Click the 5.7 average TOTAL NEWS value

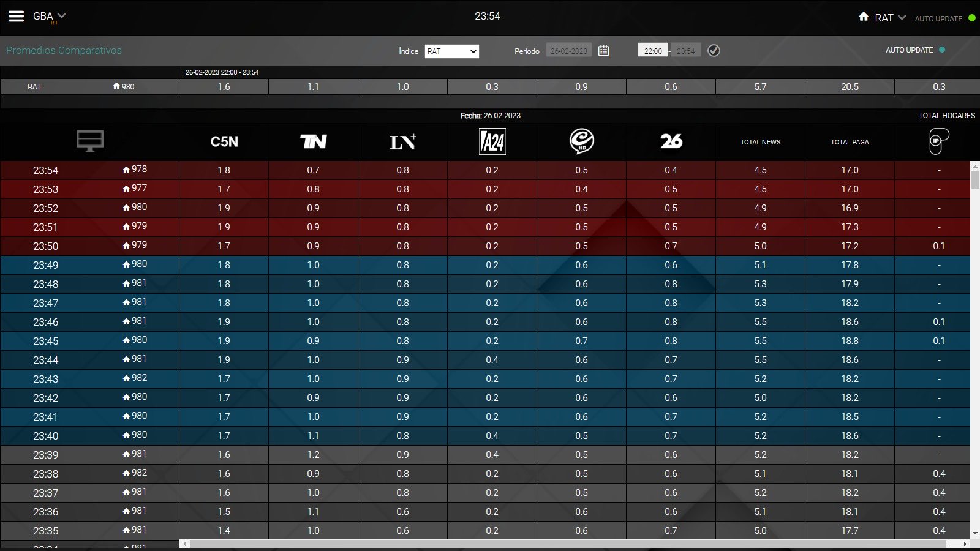tap(761, 87)
